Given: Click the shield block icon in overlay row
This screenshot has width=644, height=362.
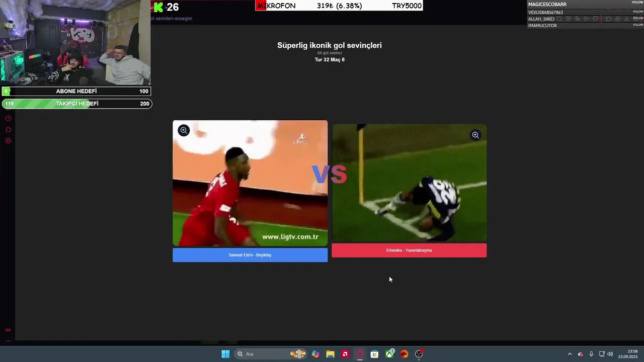Looking at the screenshot, I should point(569,19).
